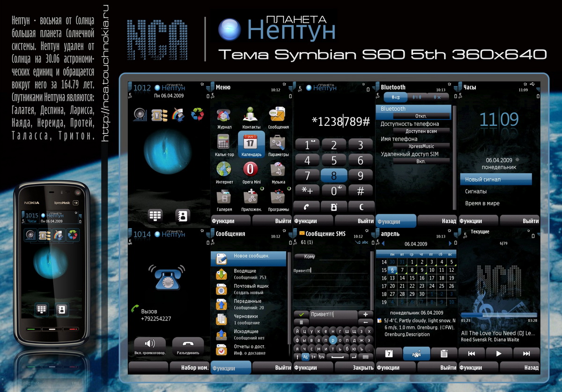Seek on music player progress bar
Image resolution: width=562 pixels, height=392 pixels.
(x=499, y=315)
